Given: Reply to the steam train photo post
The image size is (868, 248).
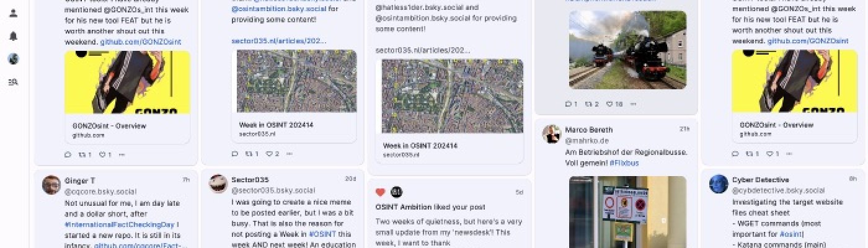Looking at the screenshot, I should coord(571,104).
